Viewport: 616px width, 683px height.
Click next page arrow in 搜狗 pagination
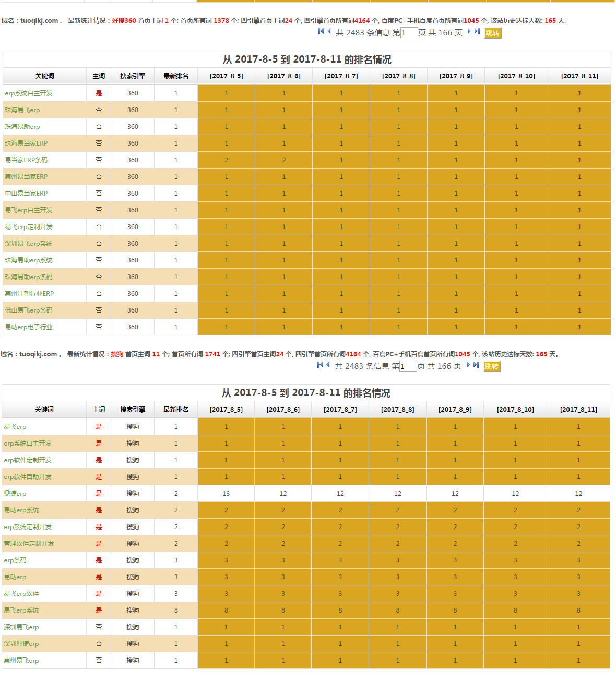tap(468, 365)
